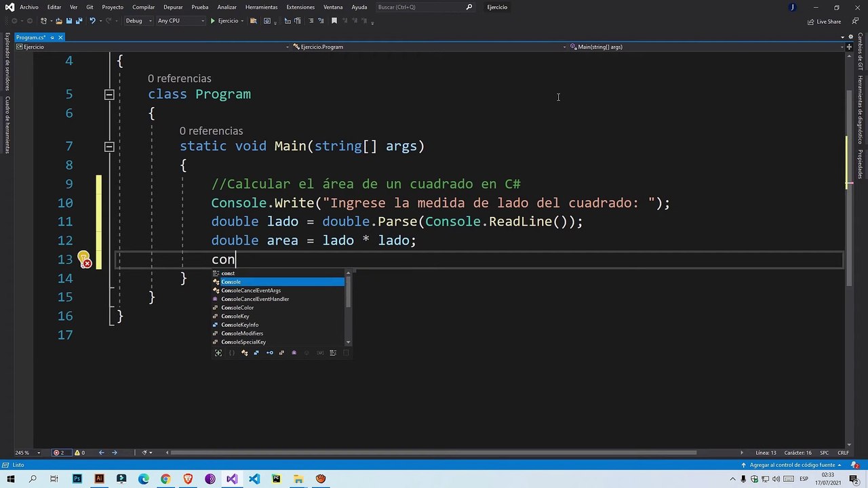Screen dimensions: 868x488
Task: Select 'ConsoleKey' in the completion list
Action: [x=278, y=316]
